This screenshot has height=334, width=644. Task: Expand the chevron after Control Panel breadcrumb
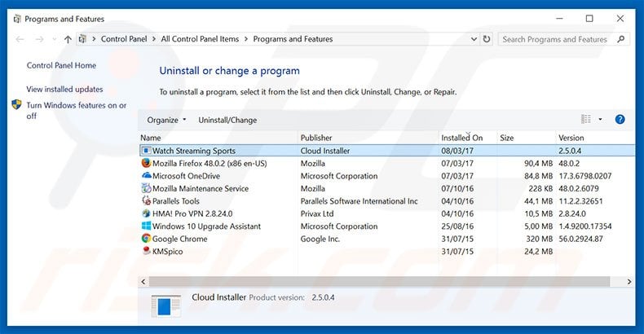[x=154, y=39]
